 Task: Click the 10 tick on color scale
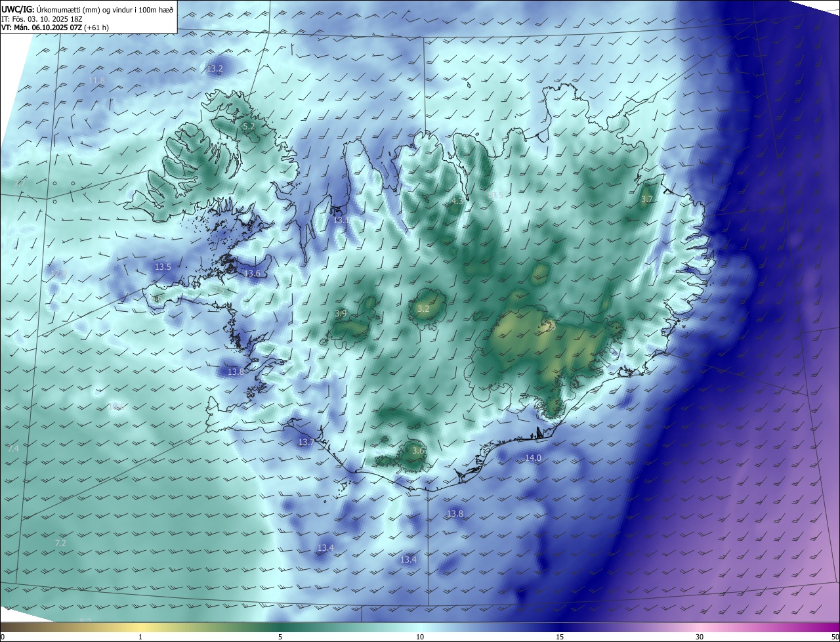coord(420,637)
